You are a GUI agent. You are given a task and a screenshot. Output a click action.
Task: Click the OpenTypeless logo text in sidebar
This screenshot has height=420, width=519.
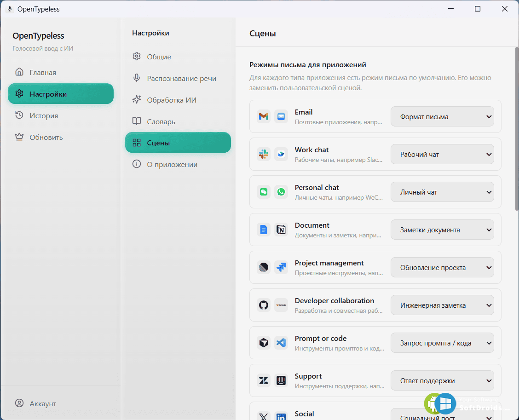tap(38, 35)
